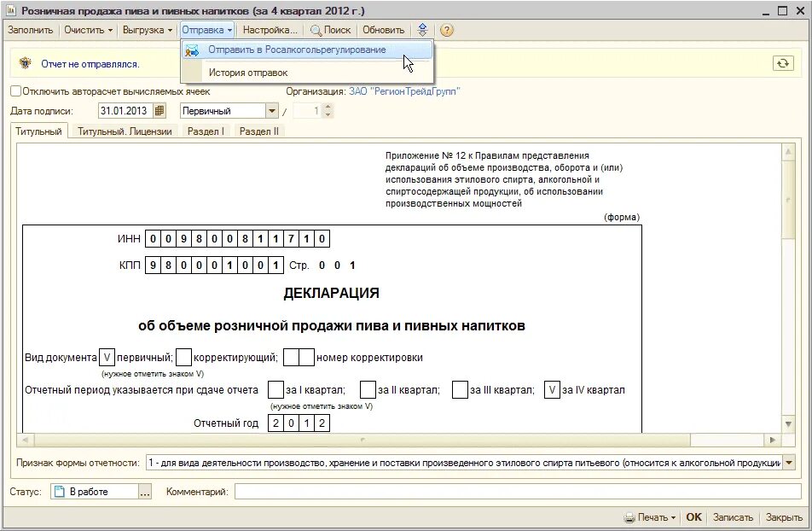This screenshot has width=812, height=531.
Task: Open the Очистить dropdown menu
Action: [x=88, y=30]
